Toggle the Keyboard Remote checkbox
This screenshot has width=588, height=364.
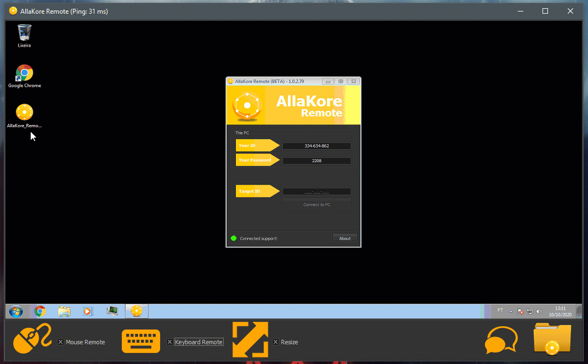click(x=169, y=342)
